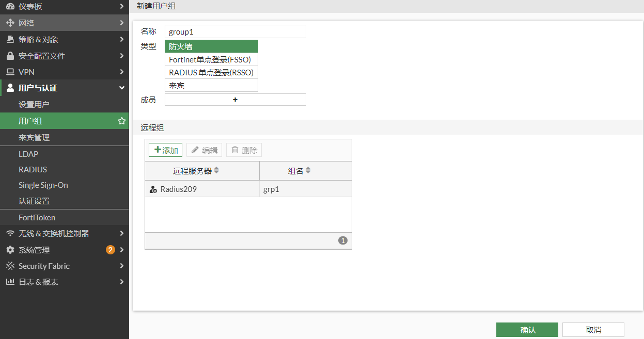
Task: Click the 系统管理 gear icon
Action: pos(10,250)
